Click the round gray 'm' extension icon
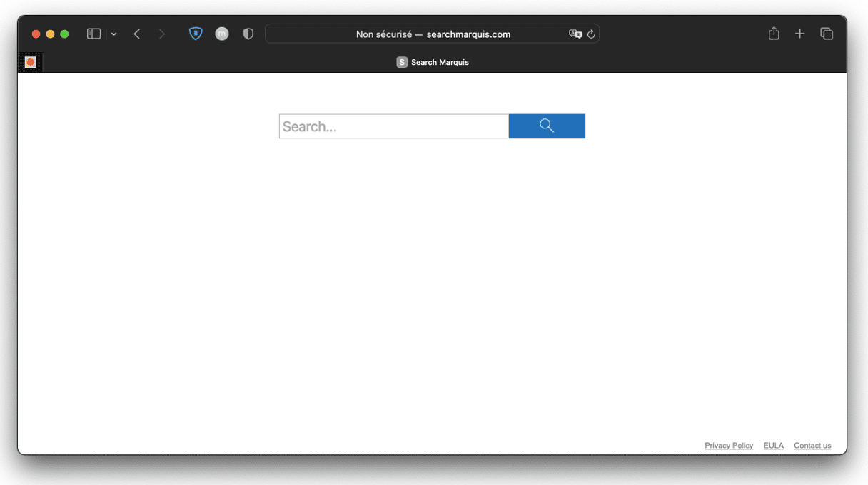 click(x=222, y=34)
